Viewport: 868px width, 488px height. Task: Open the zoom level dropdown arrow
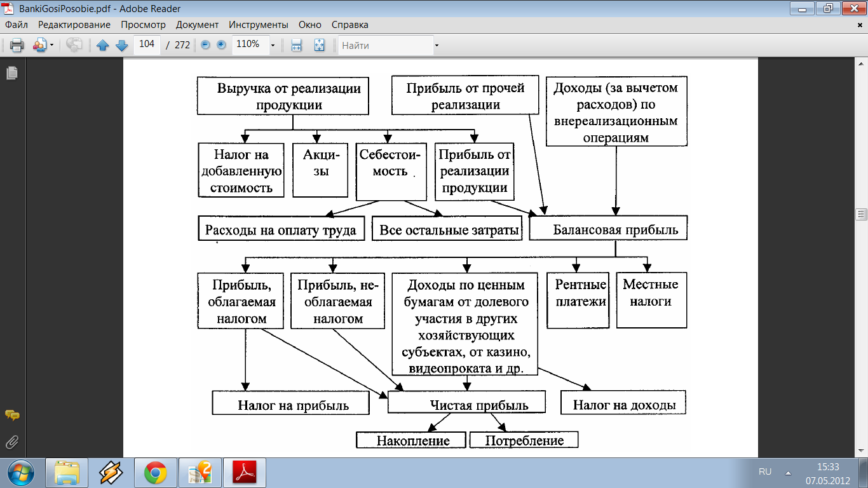[x=273, y=45]
